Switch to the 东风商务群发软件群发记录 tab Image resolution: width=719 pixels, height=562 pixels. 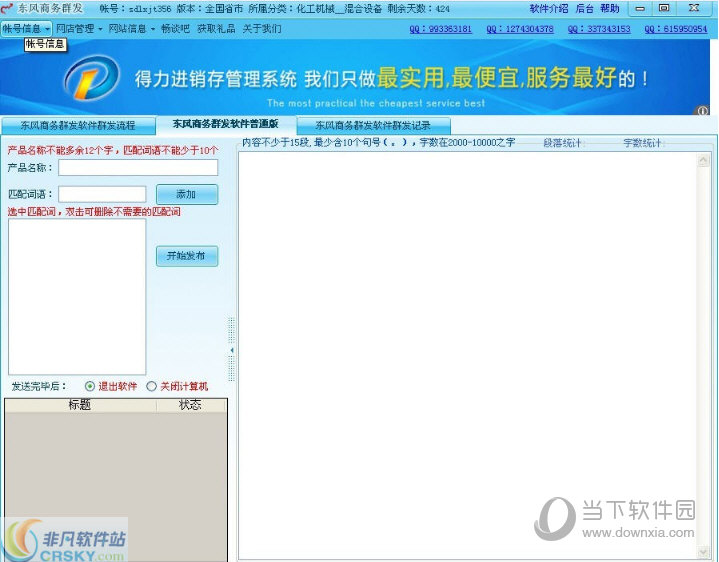[373, 126]
